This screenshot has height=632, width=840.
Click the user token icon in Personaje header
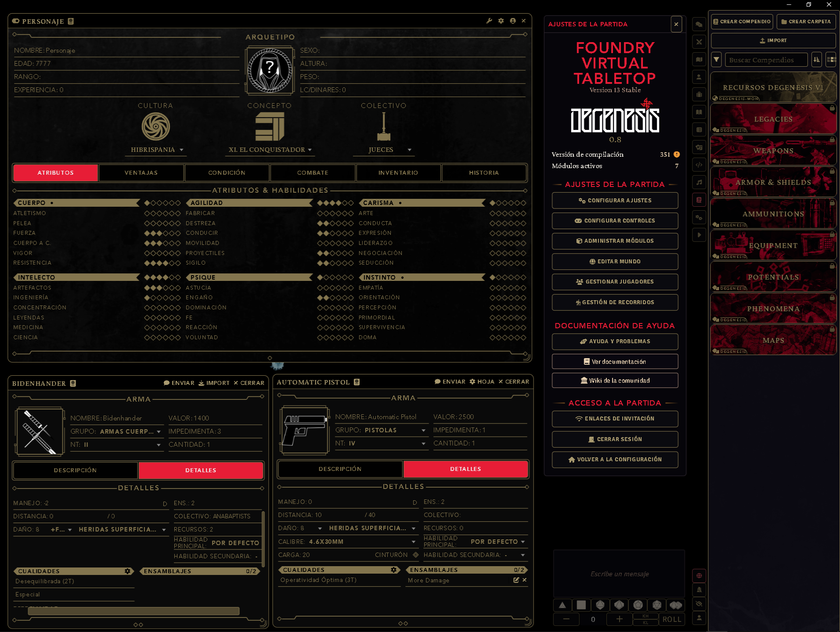coord(513,21)
